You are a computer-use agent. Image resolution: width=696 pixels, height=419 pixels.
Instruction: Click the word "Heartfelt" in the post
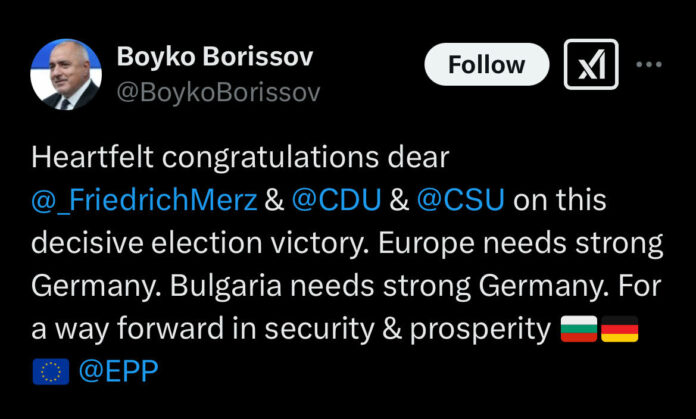(x=88, y=157)
